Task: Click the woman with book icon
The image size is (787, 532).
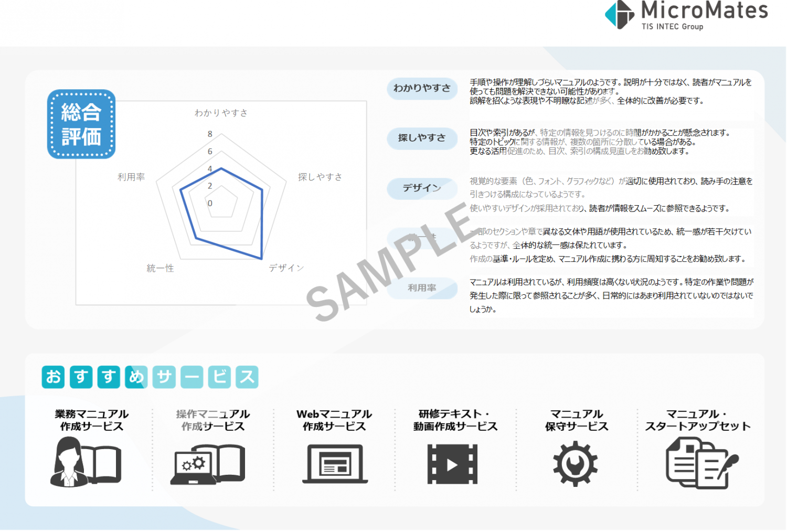Action: point(86,462)
